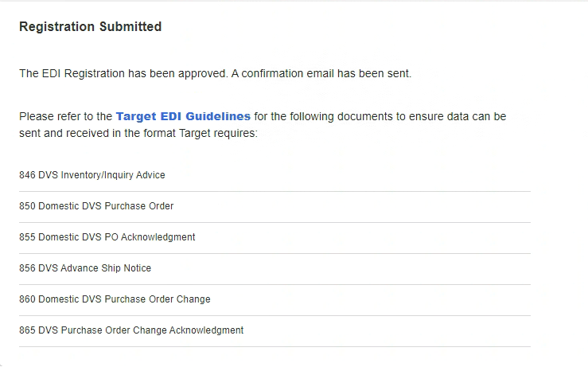
Task: Click the Registration Submitted heading
Action: pos(90,27)
